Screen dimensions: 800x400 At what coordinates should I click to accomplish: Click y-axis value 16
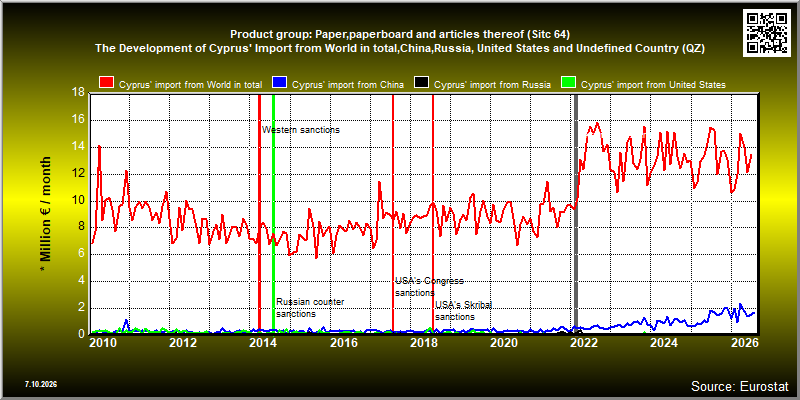[x=79, y=120]
